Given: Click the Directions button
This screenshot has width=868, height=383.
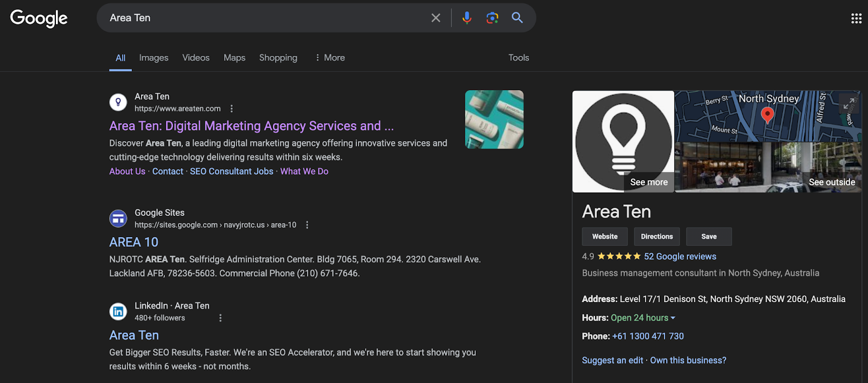Looking at the screenshot, I should 657,237.
